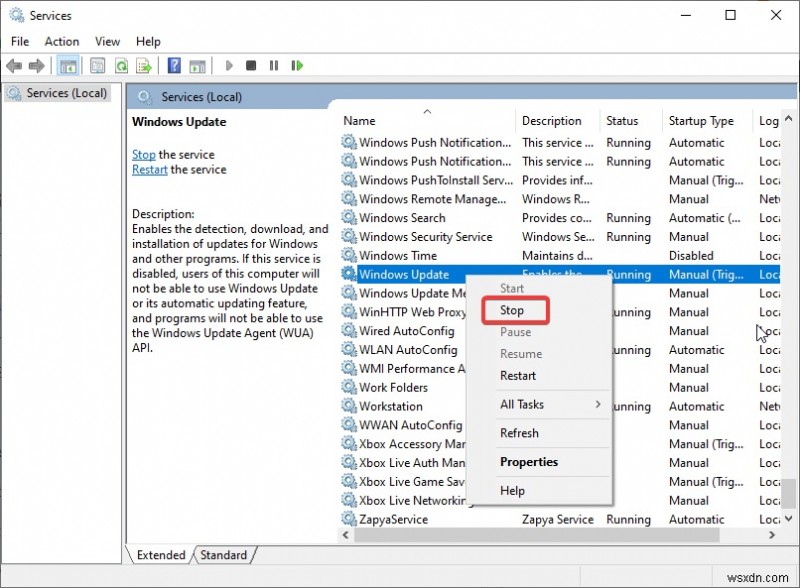Select the Windows Security Service row
Viewport: 800px width, 588px height.
tap(560, 237)
